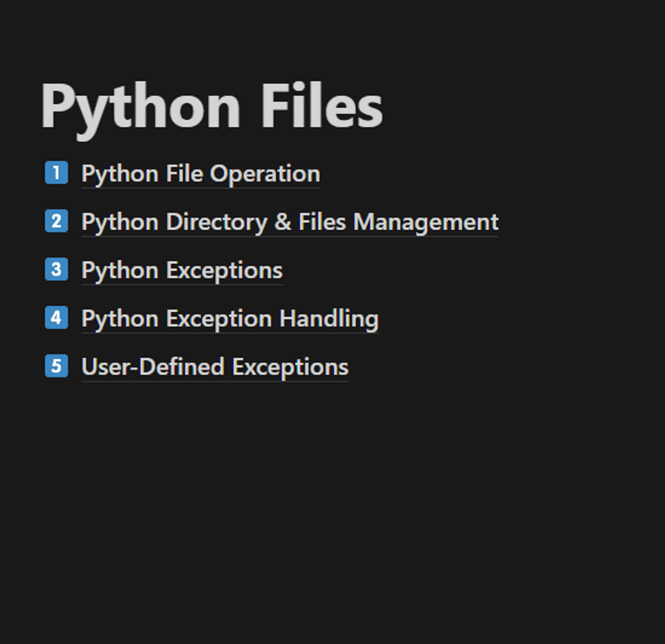Open the Python Exception Handling link
This screenshot has width=665, height=644.
230,319
